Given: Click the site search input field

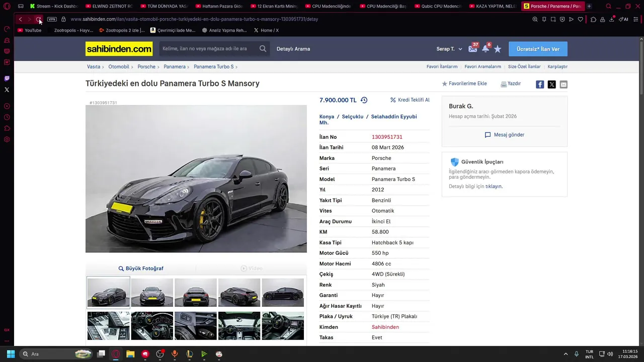Looking at the screenshot, I should tap(208, 49).
